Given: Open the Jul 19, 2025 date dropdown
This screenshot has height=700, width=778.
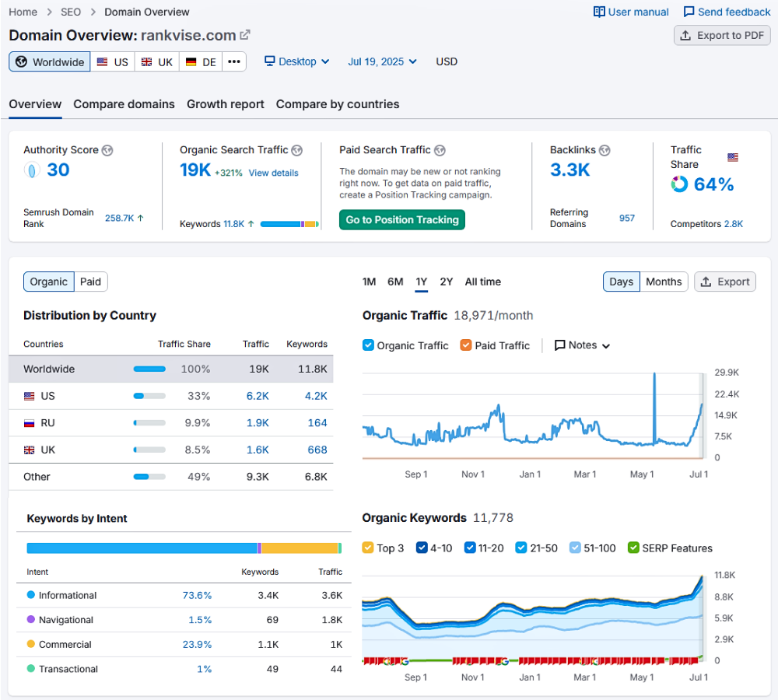Looking at the screenshot, I should coord(382,61).
